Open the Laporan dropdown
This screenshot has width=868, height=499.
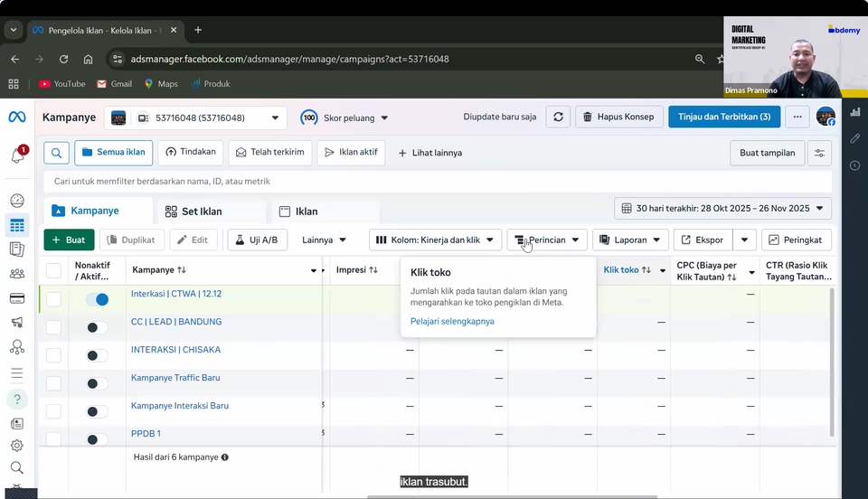(x=630, y=240)
